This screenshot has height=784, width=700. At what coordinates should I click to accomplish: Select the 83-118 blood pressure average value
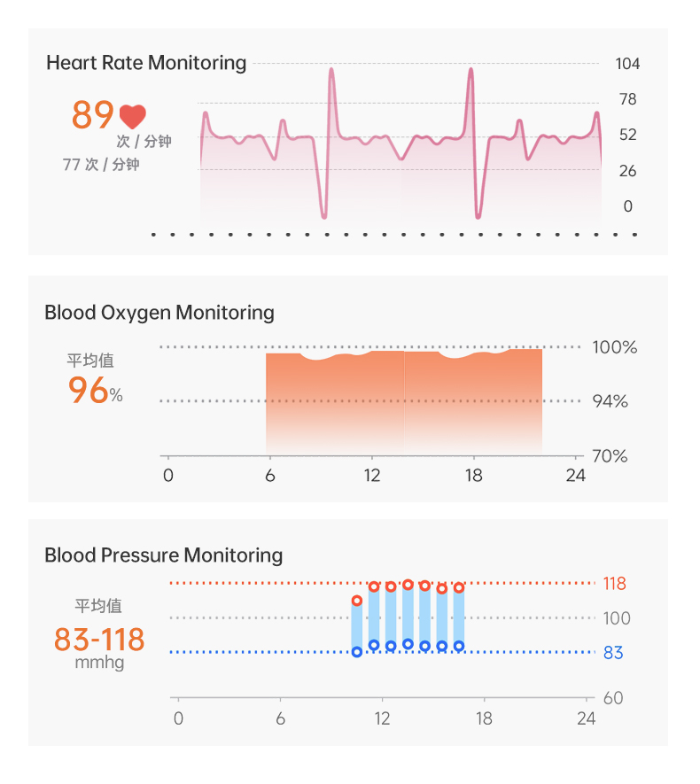[x=99, y=639]
